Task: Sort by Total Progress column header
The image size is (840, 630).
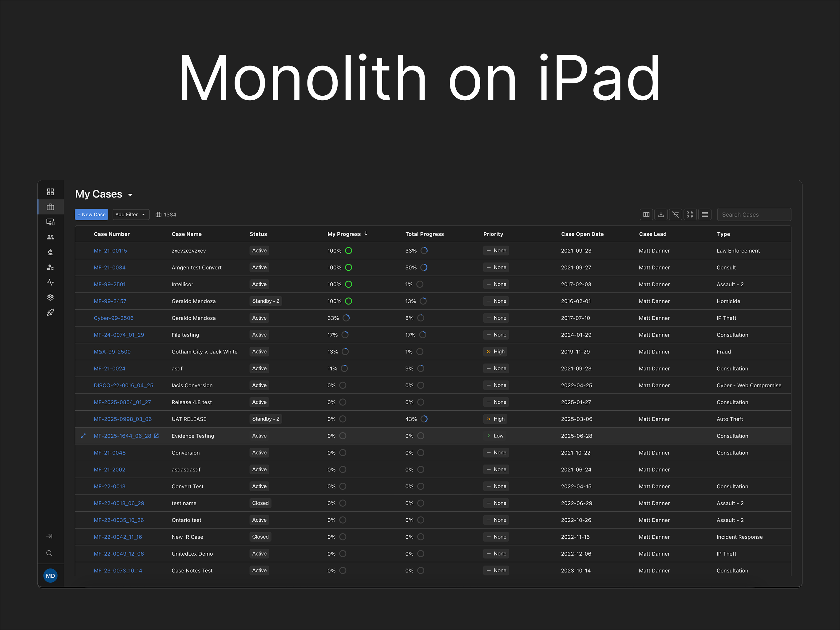Action: 425,234
